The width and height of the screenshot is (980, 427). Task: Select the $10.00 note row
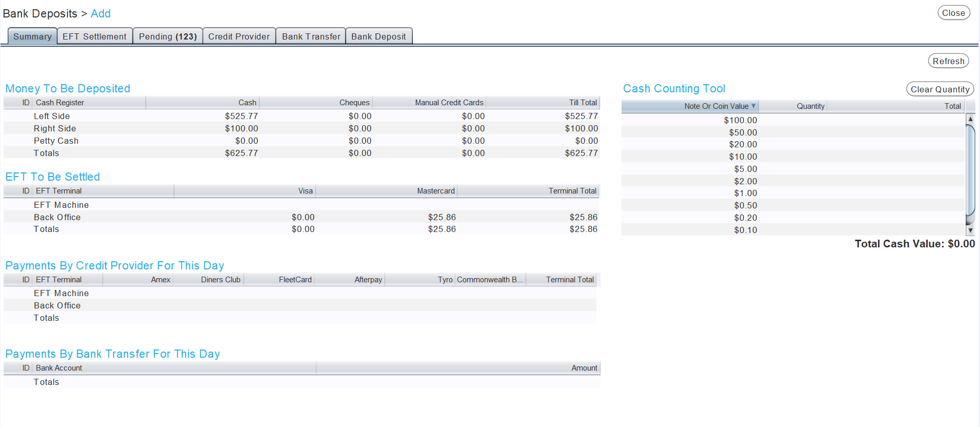pos(793,157)
